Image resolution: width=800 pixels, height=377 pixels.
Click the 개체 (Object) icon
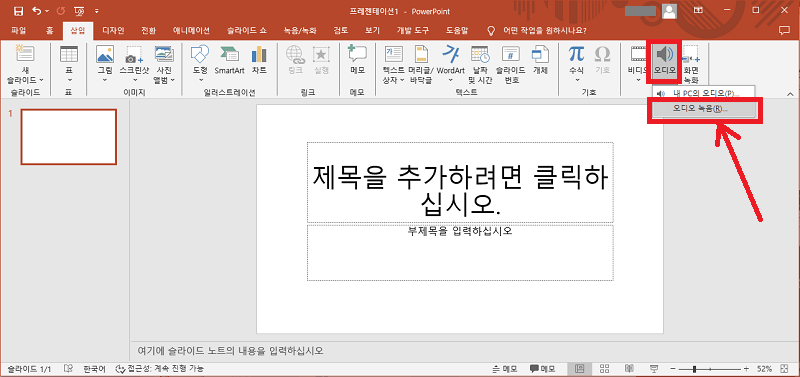(540, 54)
